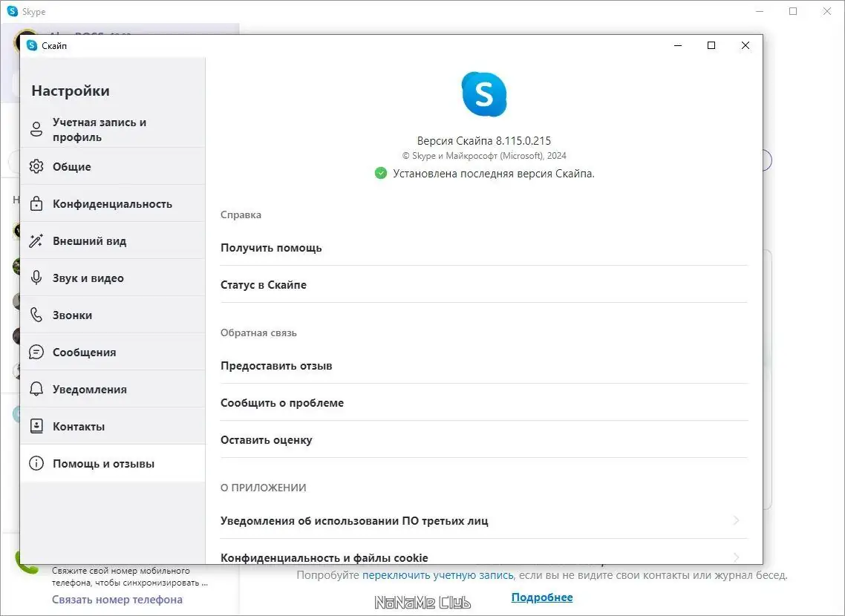Click Сообщить о проблеме
Viewport: 845px width, 616px height.
coord(484,403)
